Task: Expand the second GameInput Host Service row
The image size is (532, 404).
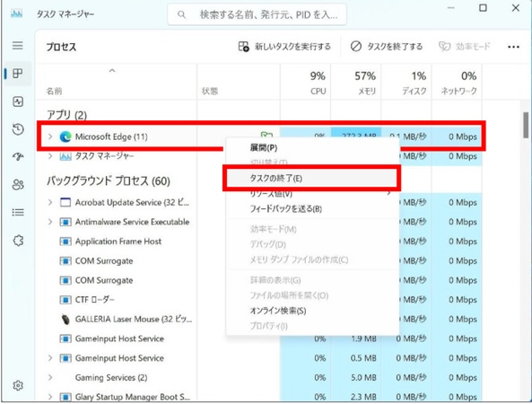Action: [x=50, y=358]
